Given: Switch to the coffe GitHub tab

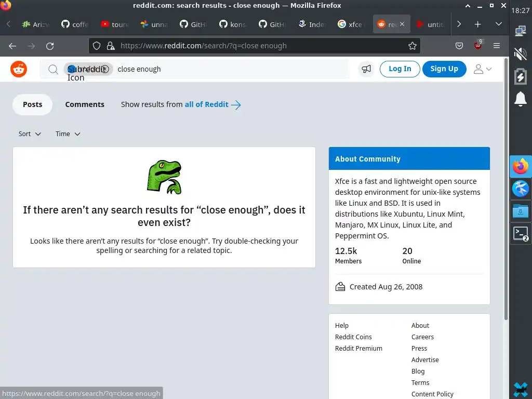Looking at the screenshot, I should [75, 24].
